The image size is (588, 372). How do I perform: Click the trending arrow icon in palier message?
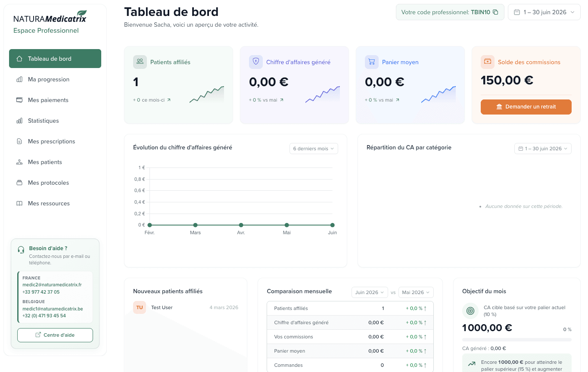pos(472,364)
